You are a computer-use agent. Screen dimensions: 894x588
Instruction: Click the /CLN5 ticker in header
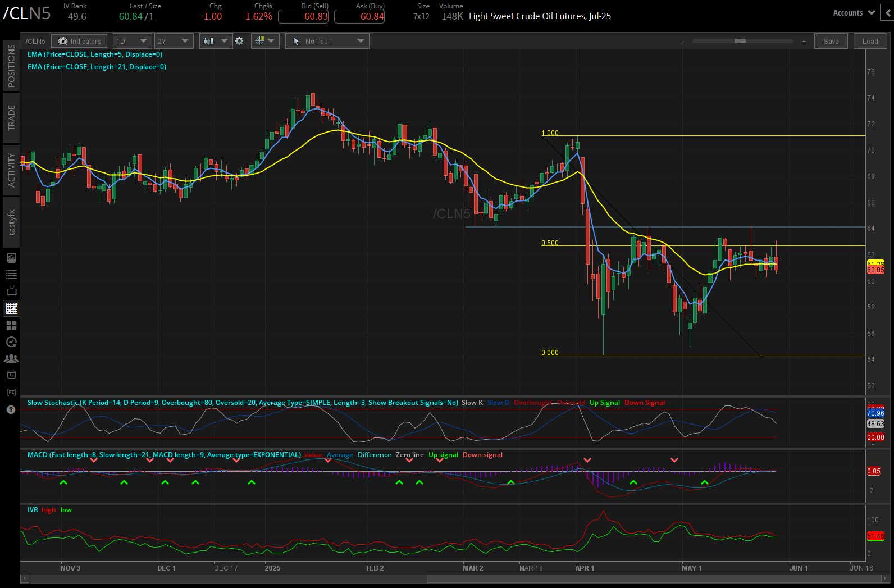coord(26,14)
